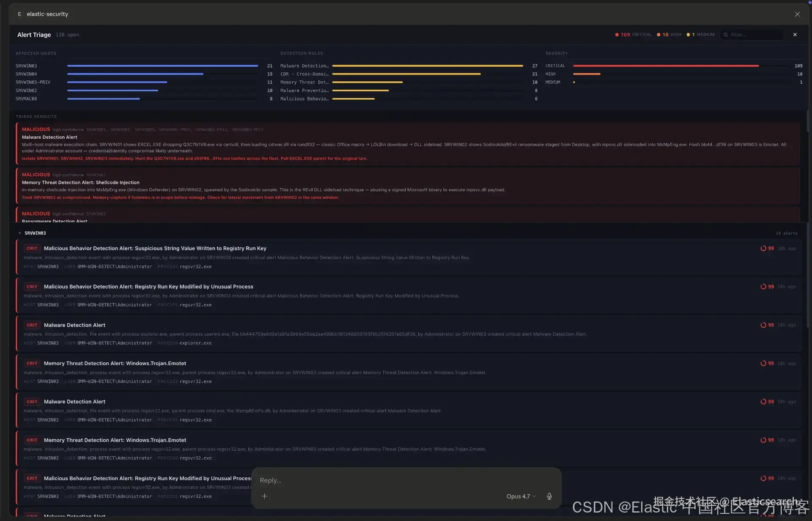Toggle the 16 HIGH severity filter
This screenshot has height=521, width=812.
(x=669, y=35)
